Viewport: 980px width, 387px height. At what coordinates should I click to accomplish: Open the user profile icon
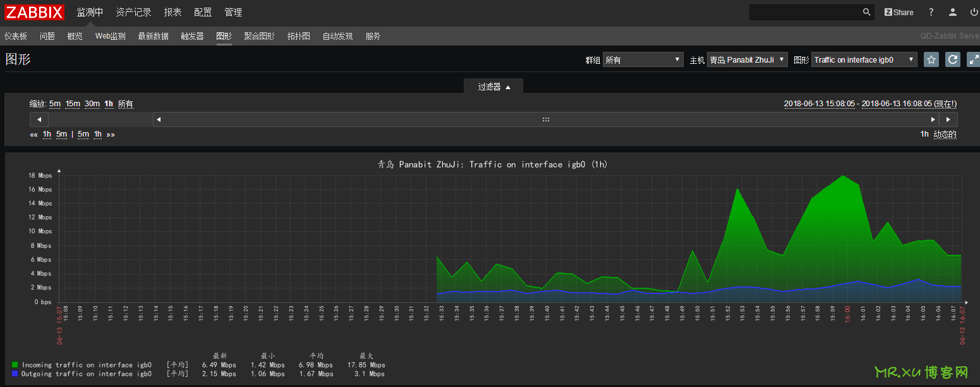tap(952, 12)
